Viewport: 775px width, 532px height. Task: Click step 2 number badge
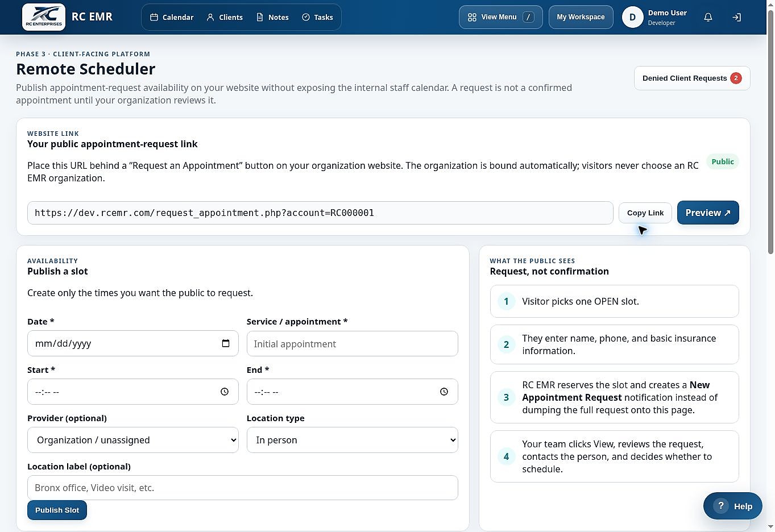(506, 344)
